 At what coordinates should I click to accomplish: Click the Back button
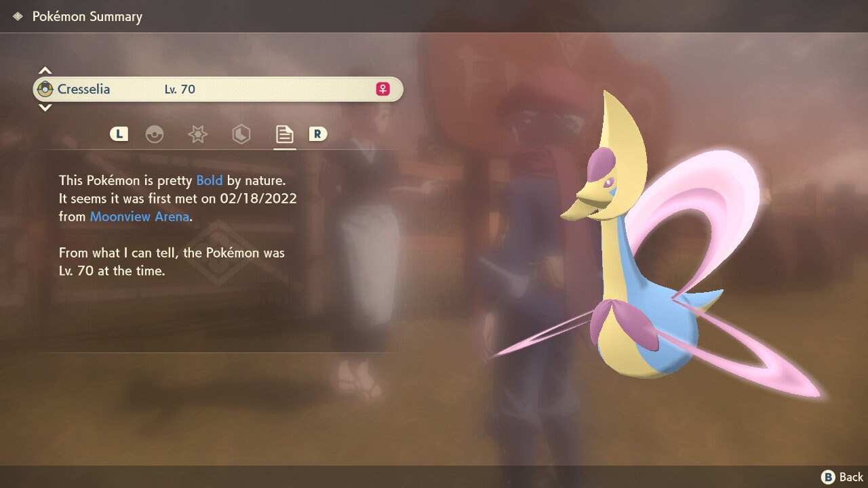coord(843,477)
